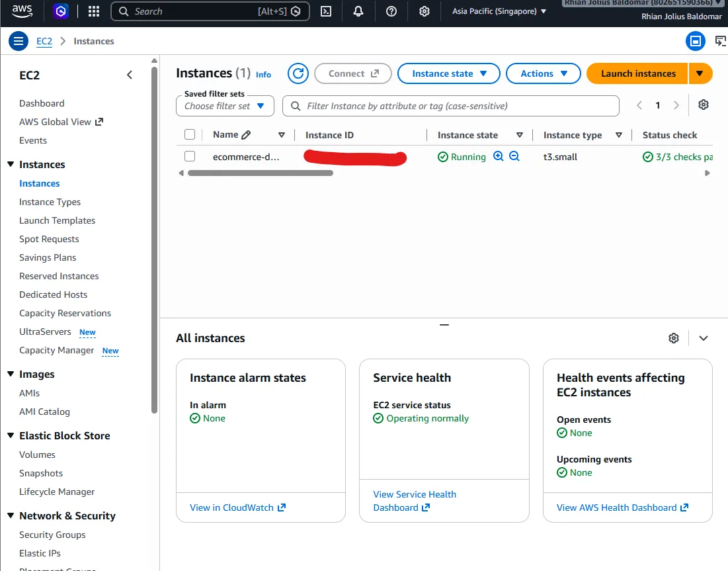Toggle the hamburger navigation menu

tap(18, 41)
